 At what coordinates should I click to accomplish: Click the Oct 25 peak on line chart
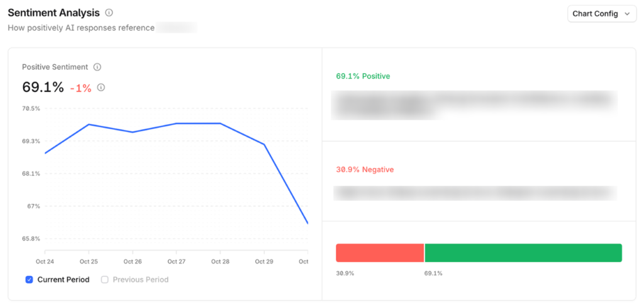(x=89, y=125)
